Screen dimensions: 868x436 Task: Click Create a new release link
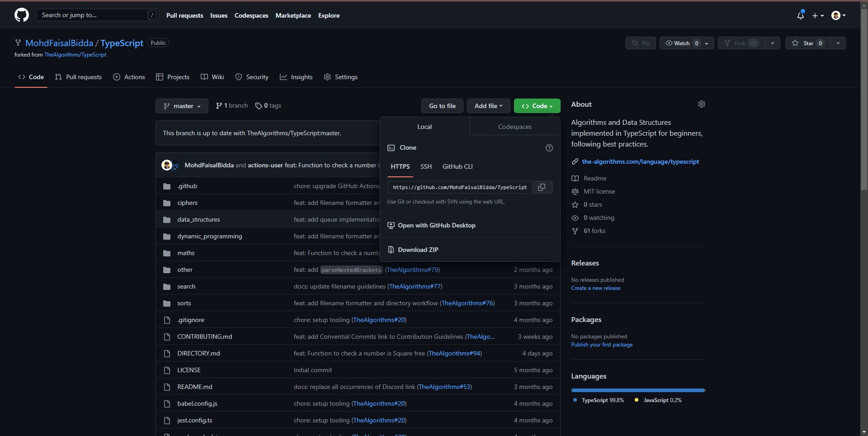595,288
